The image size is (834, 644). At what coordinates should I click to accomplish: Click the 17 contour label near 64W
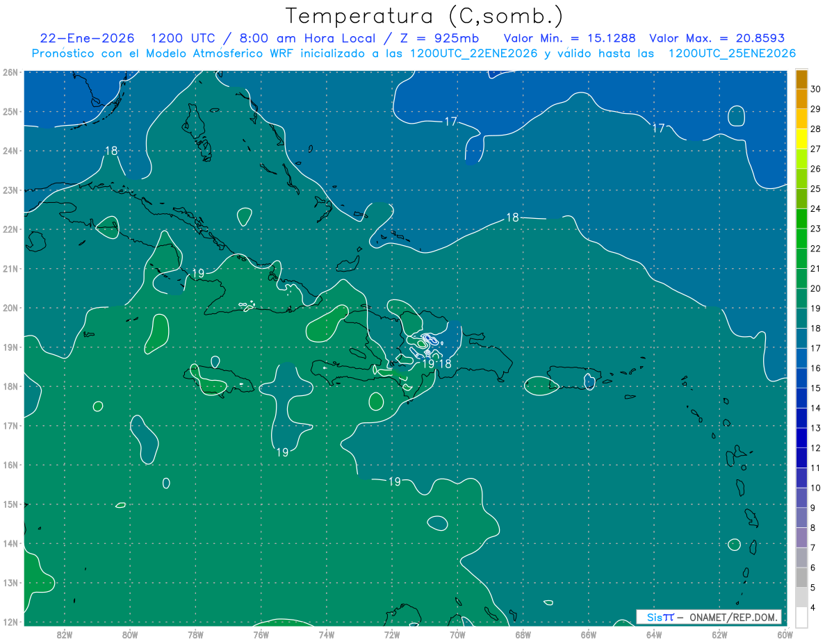[659, 128]
